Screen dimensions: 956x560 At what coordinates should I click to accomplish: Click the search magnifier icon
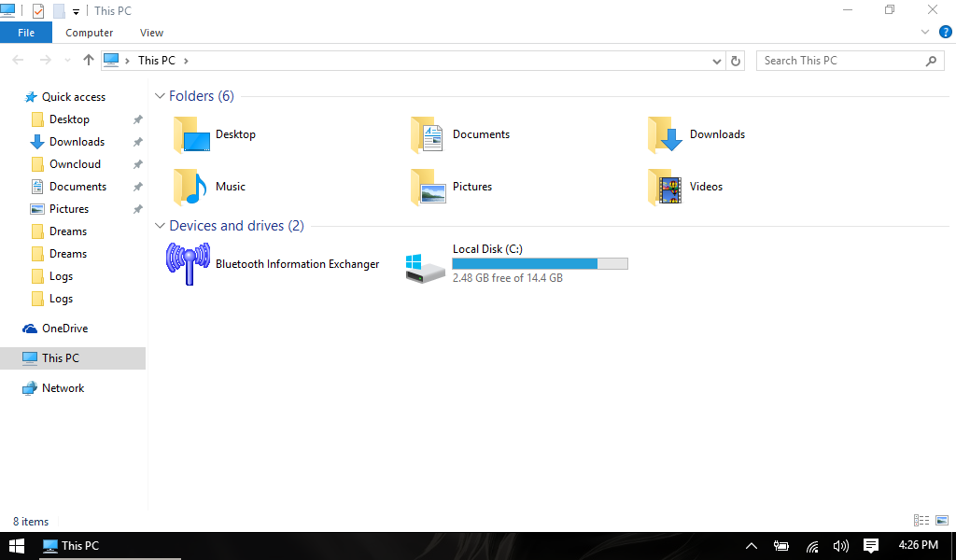(x=931, y=61)
